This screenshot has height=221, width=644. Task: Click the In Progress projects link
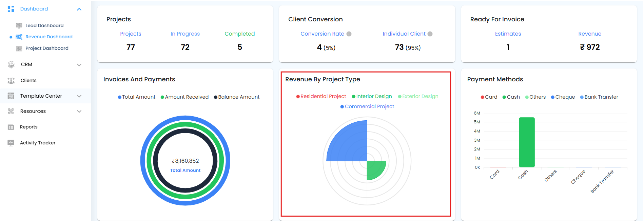pyautogui.click(x=185, y=34)
